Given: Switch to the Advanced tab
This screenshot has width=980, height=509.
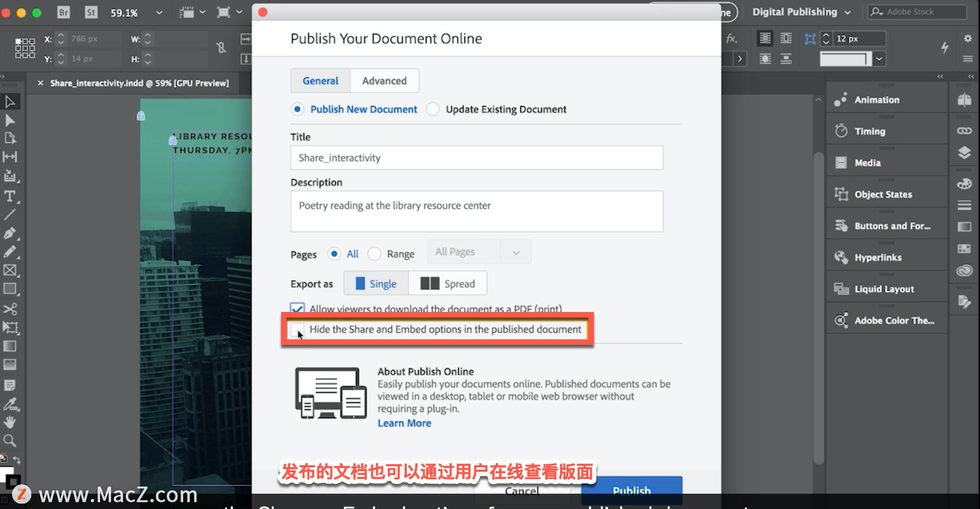Looking at the screenshot, I should [x=384, y=81].
